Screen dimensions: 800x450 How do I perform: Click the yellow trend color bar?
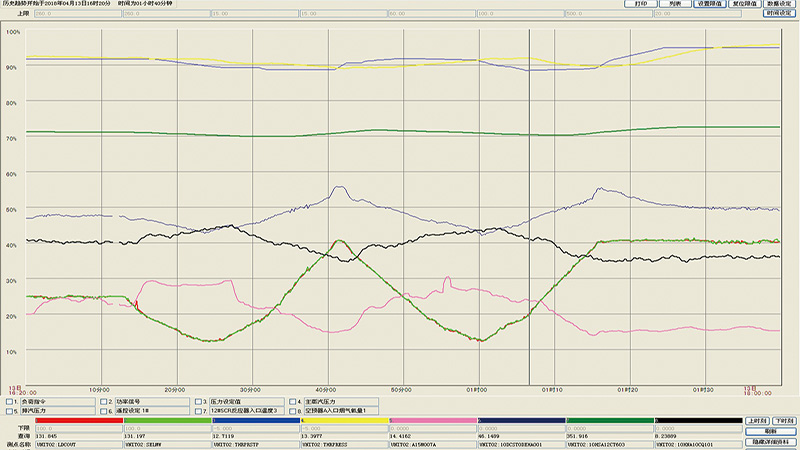345,420
